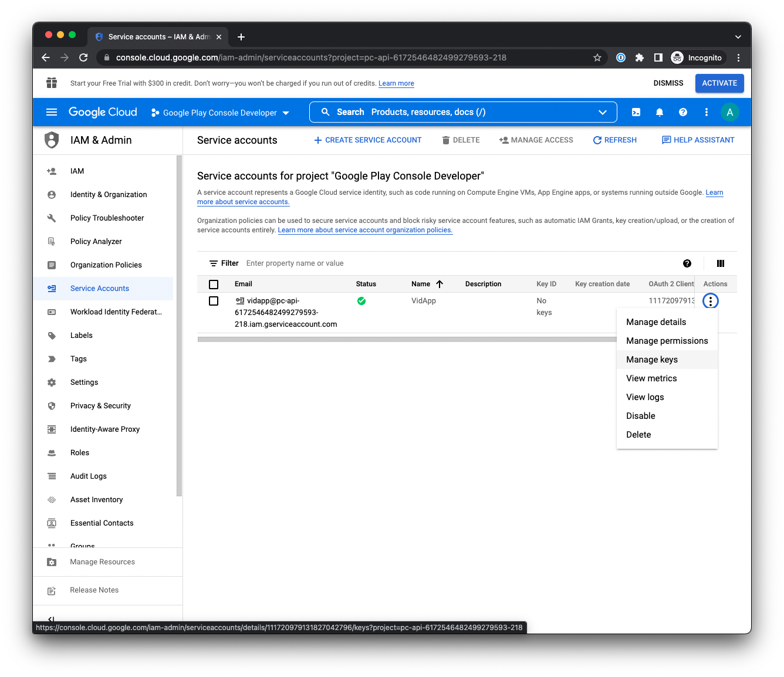Click the Filter list icon
Image resolution: width=784 pixels, height=677 pixels.
[x=214, y=263]
